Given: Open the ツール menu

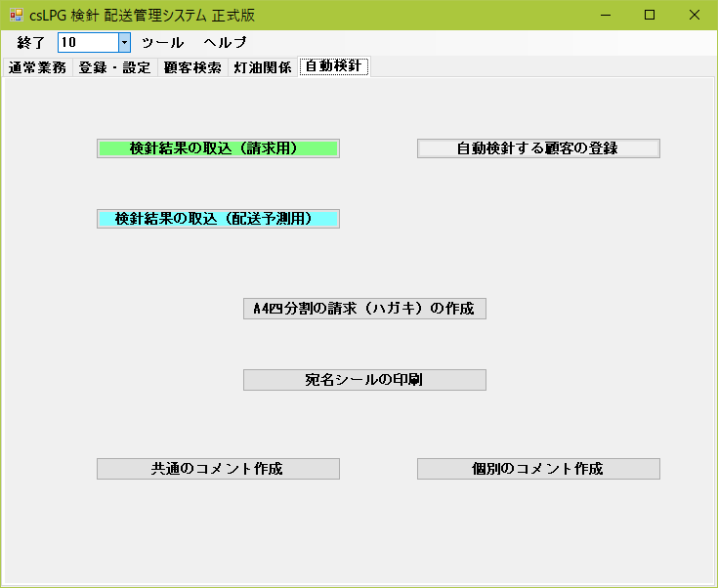Looking at the screenshot, I should pyautogui.click(x=162, y=43).
